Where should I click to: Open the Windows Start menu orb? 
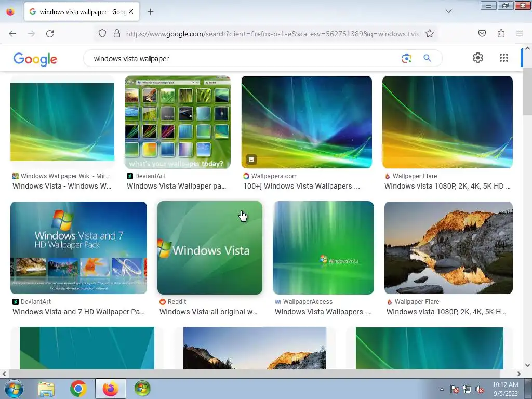(x=14, y=389)
